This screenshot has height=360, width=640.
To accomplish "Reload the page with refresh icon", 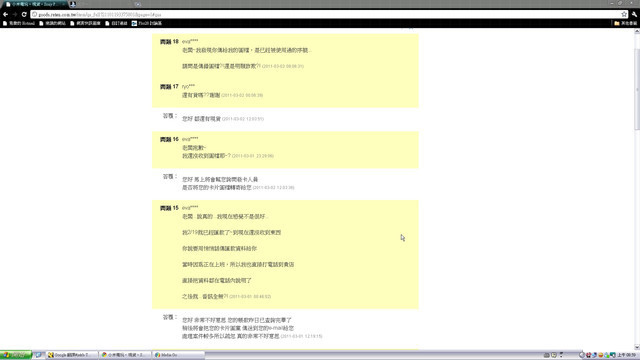I will (x=24, y=14).
